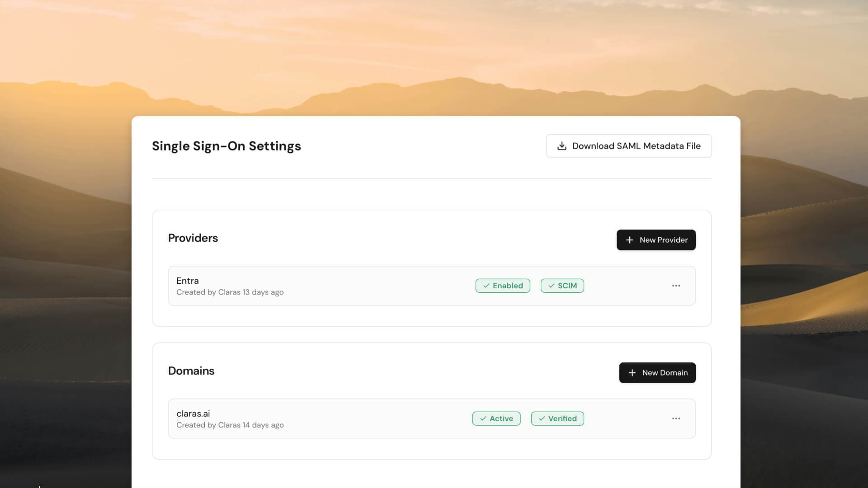Select the Domains section header
The image size is (868, 488).
tap(191, 371)
